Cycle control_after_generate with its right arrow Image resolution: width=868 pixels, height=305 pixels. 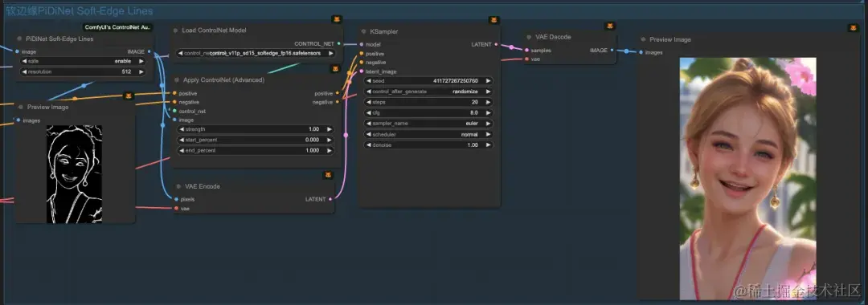(x=488, y=91)
